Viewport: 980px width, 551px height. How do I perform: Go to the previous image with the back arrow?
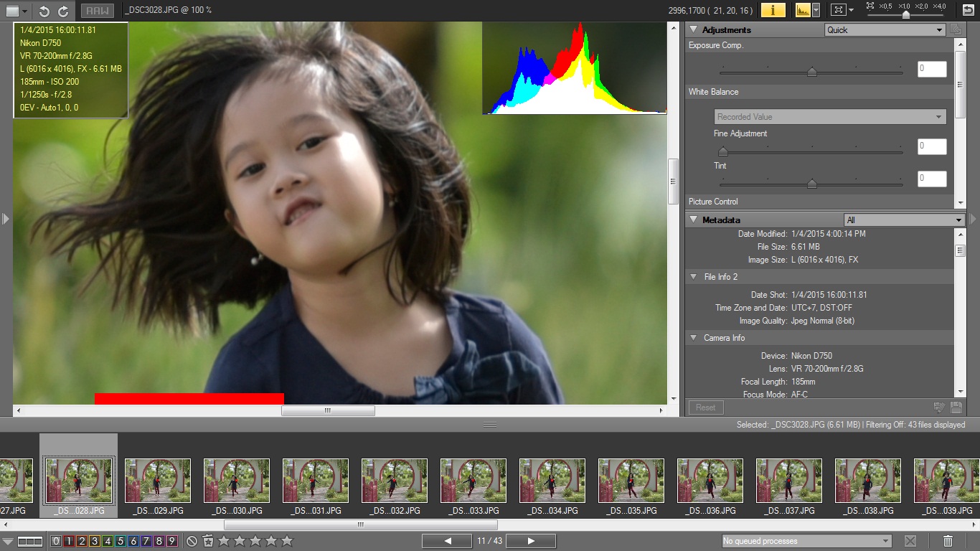point(448,541)
